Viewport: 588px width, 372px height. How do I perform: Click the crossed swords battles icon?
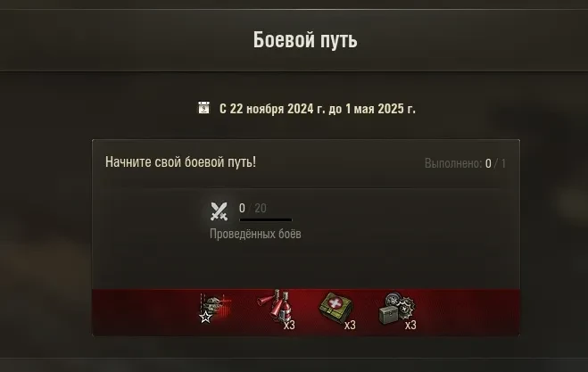click(219, 211)
